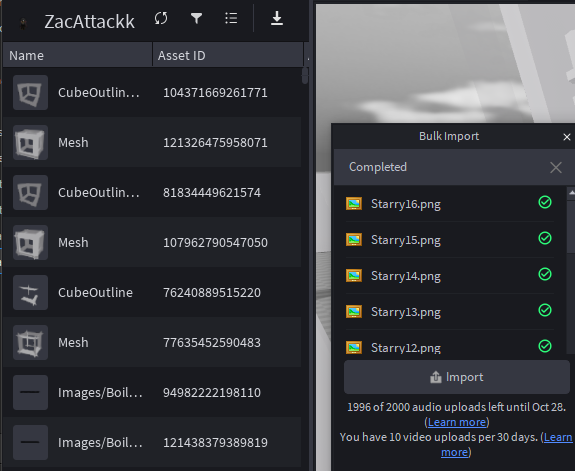The height and width of the screenshot is (471, 575).
Task: Click the refresh assets icon
Action: coord(161,18)
